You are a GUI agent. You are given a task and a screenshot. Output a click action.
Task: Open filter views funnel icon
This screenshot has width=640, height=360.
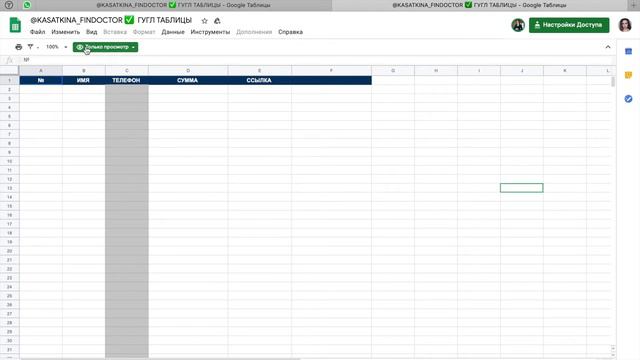[30, 47]
